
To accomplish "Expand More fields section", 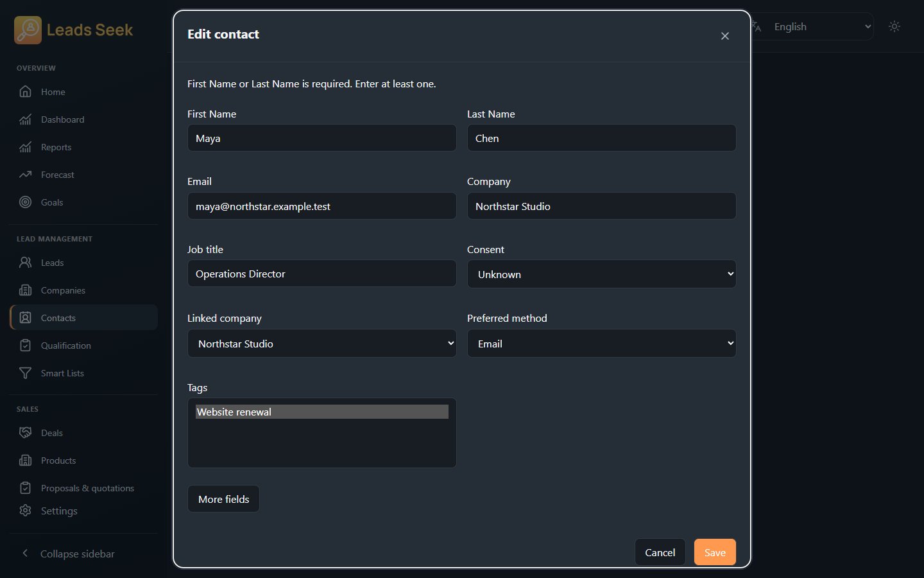I will [x=223, y=499].
